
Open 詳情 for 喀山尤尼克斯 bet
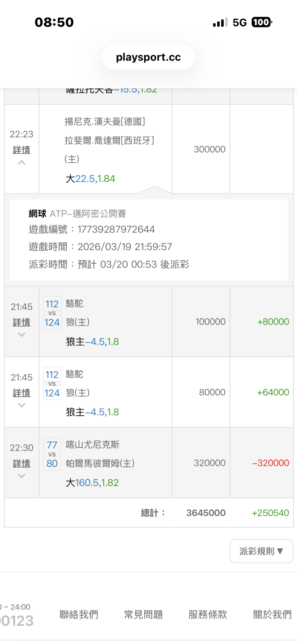pos(22,464)
